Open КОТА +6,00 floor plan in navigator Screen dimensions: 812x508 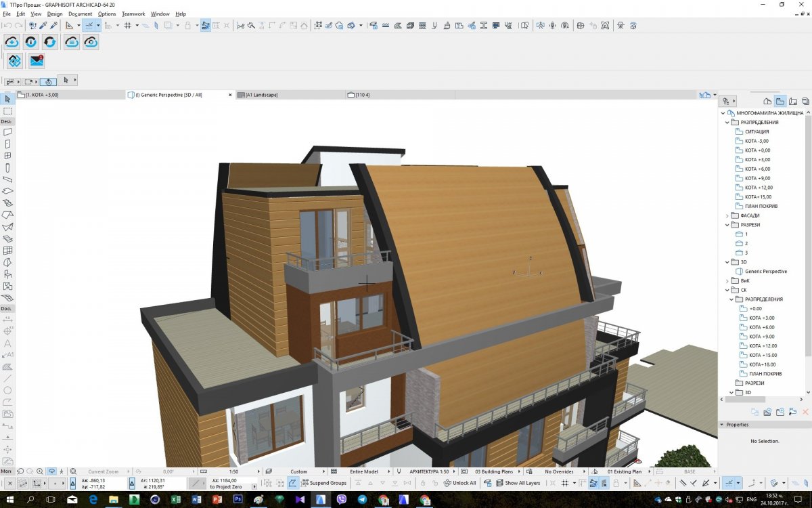(x=757, y=169)
